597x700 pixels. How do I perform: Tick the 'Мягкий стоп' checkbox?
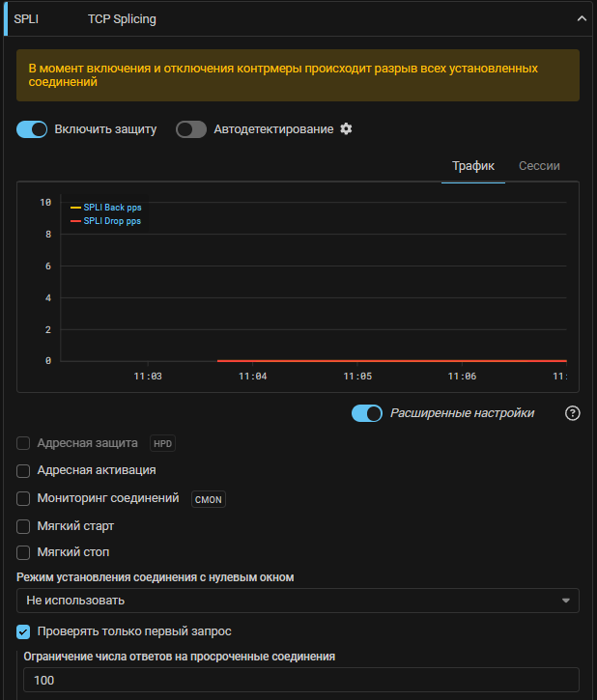click(24, 552)
